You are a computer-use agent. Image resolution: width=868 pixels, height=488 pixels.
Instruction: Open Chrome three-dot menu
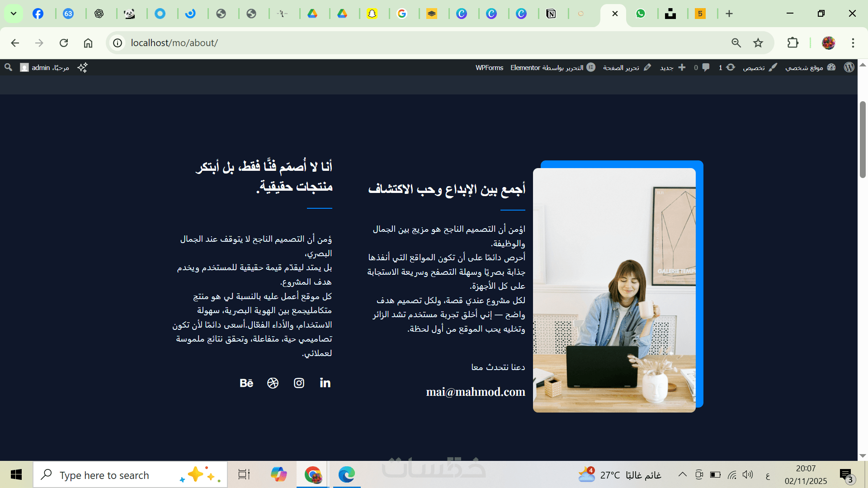click(x=853, y=43)
